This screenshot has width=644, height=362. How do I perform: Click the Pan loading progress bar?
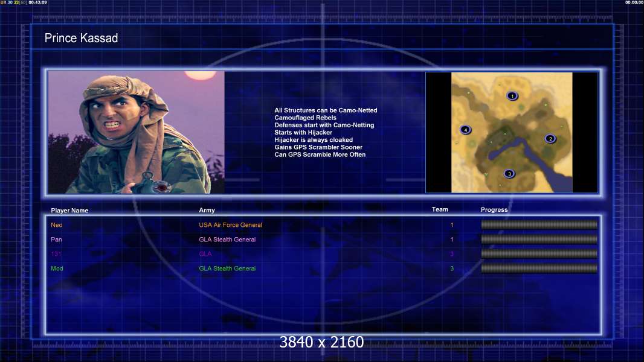click(x=539, y=239)
